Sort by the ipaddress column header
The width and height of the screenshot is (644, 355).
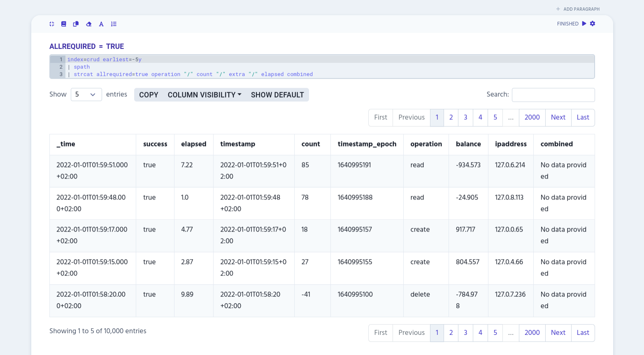tap(511, 144)
